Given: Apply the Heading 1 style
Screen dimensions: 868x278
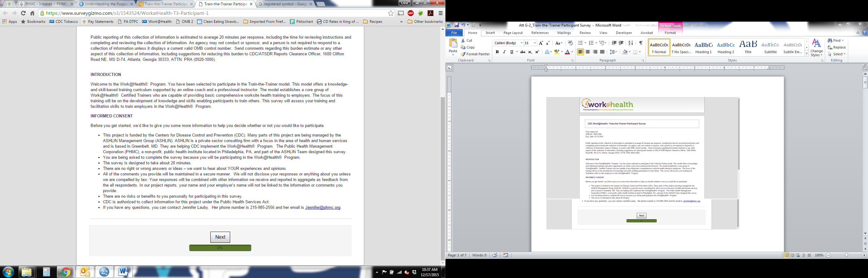Looking at the screenshot, I should coord(703,47).
